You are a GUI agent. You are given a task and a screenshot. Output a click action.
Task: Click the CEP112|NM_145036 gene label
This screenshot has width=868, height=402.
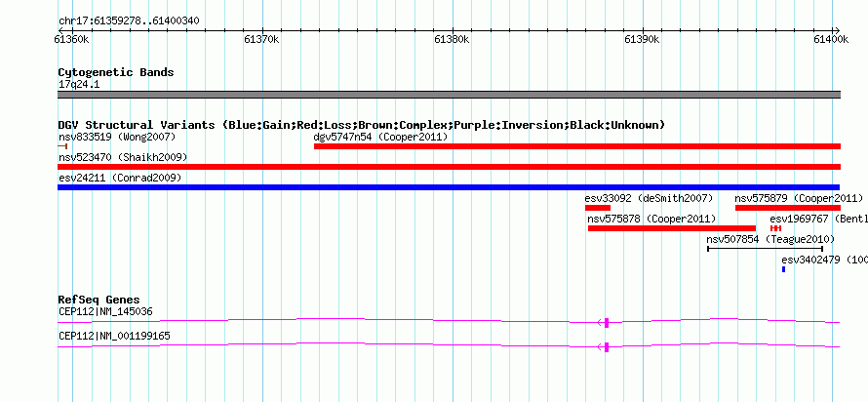(x=105, y=311)
